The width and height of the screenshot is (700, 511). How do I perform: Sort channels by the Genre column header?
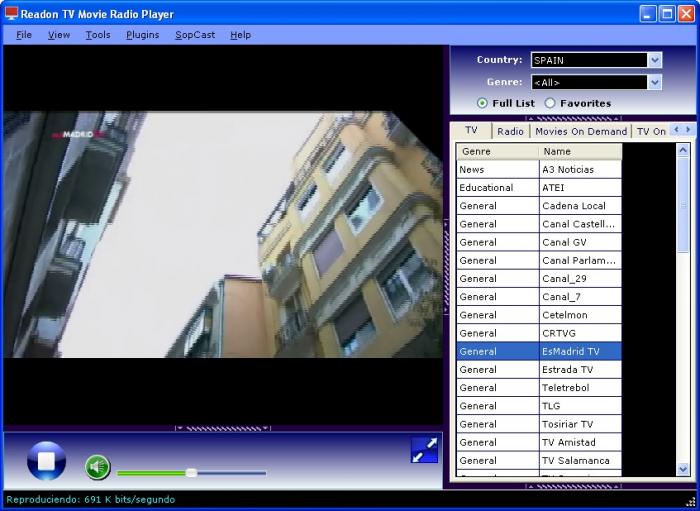point(497,152)
